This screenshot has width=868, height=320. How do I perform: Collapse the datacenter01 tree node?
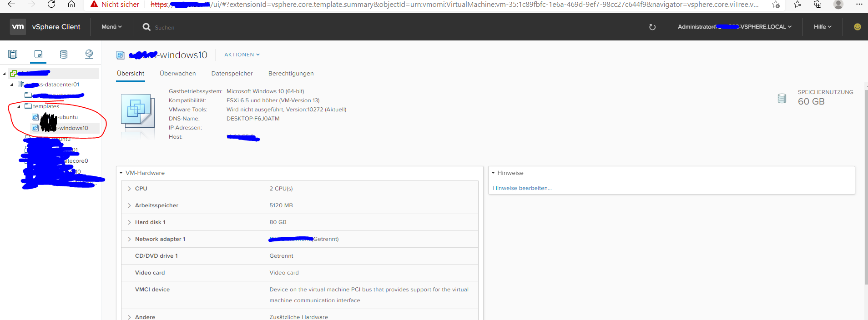pos(11,85)
